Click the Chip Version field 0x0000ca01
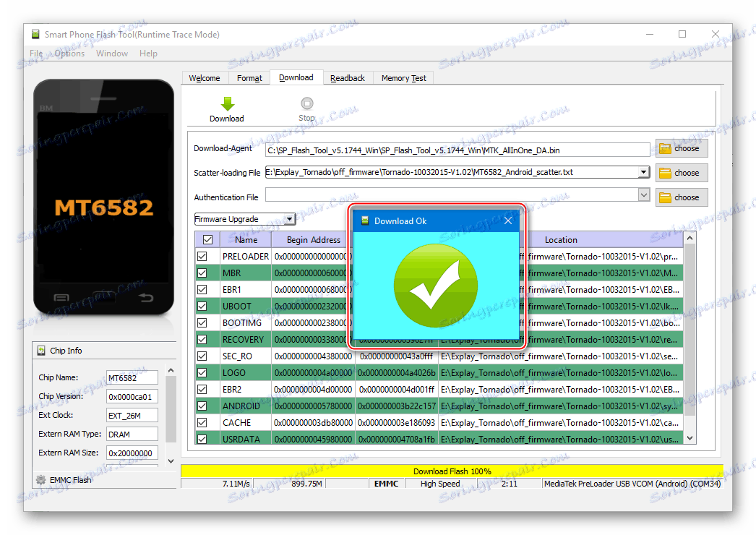The height and width of the screenshot is (535, 756). pos(132,396)
